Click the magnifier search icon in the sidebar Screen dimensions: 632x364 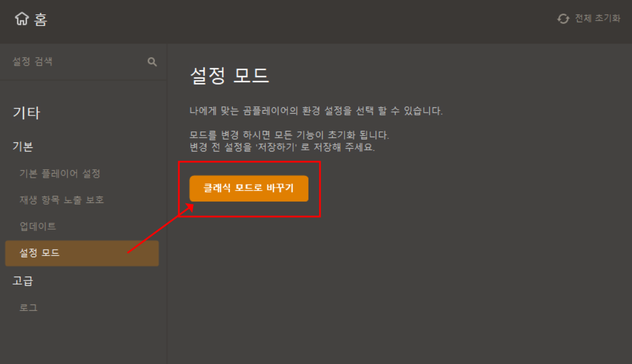click(x=152, y=62)
